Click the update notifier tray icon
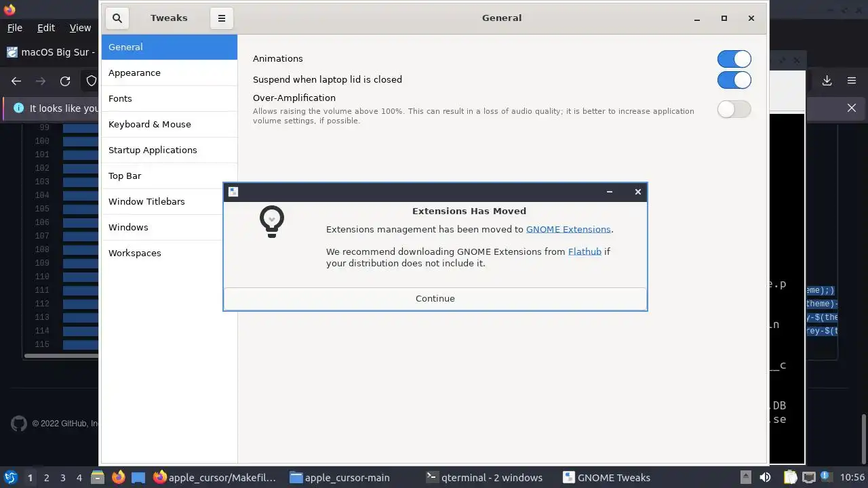 pyautogui.click(x=826, y=477)
